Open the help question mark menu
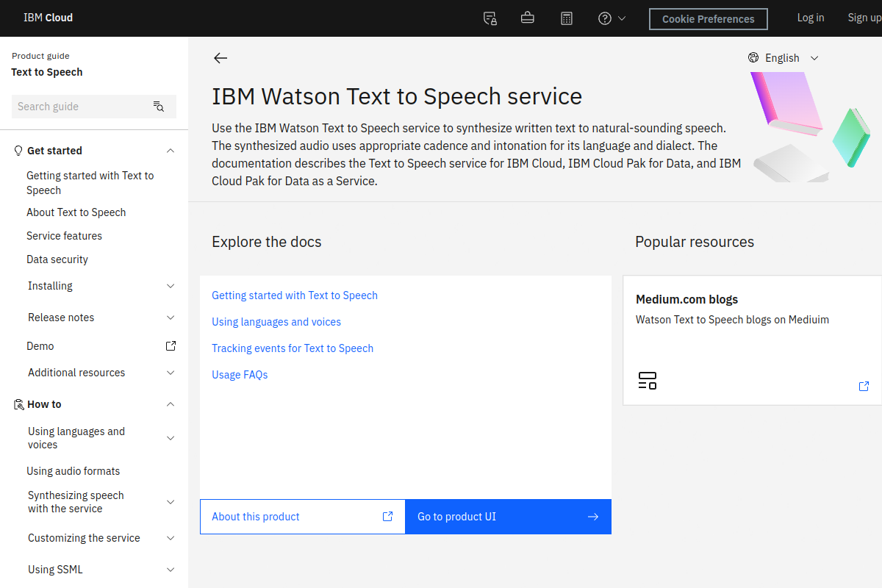 coord(612,18)
